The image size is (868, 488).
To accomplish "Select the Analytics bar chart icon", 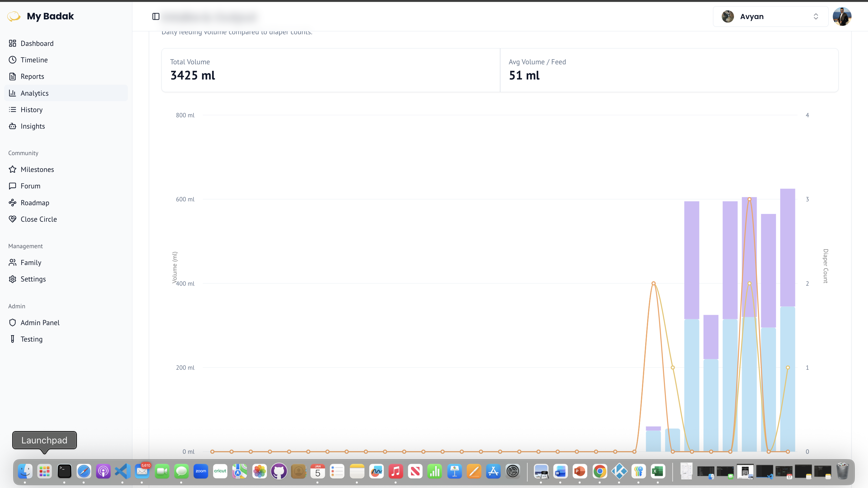I will click(13, 93).
